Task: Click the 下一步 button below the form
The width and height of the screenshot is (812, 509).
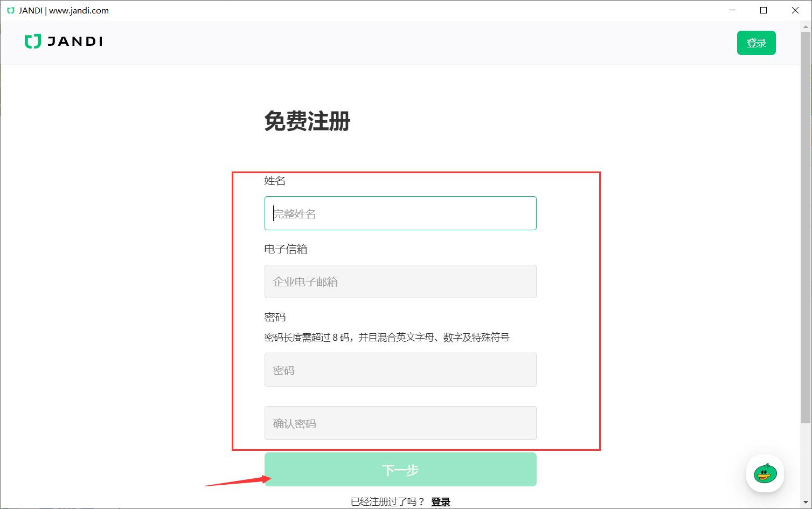Action: [x=400, y=469]
